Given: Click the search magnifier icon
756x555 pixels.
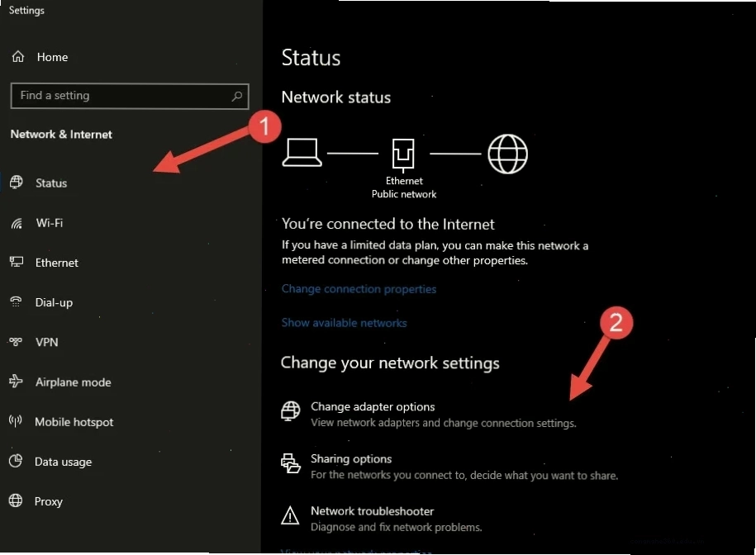Looking at the screenshot, I should 237,96.
